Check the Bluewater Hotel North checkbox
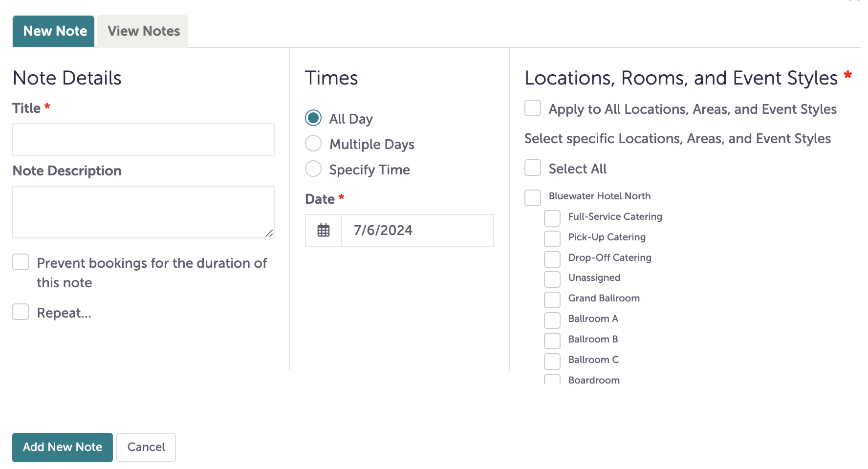This screenshot has width=868, height=469. pyautogui.click(x=533, y=198)
